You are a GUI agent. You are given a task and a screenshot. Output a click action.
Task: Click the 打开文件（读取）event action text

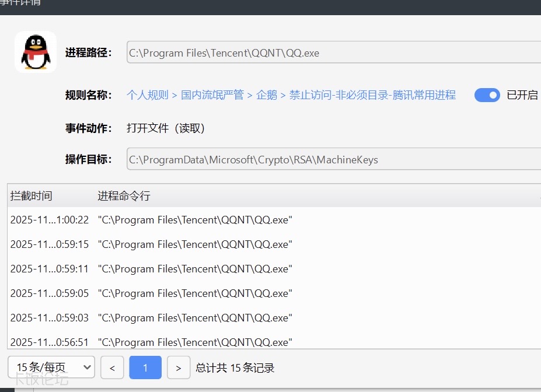166,128
